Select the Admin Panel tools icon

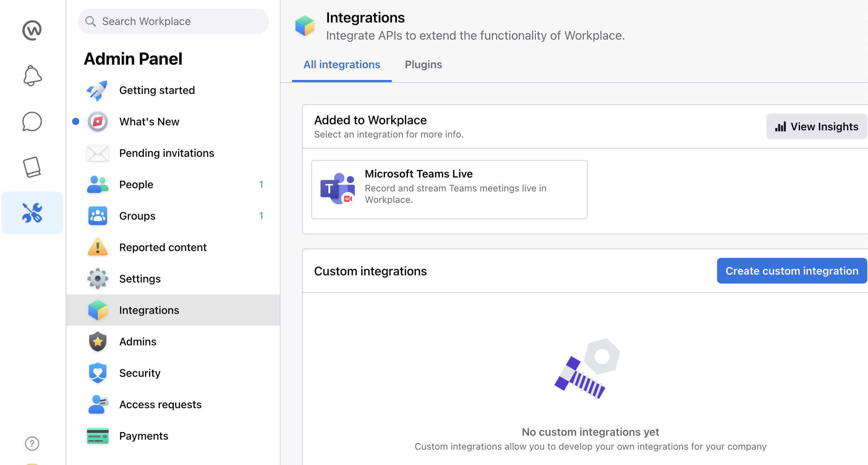click(x=32, y=213)
